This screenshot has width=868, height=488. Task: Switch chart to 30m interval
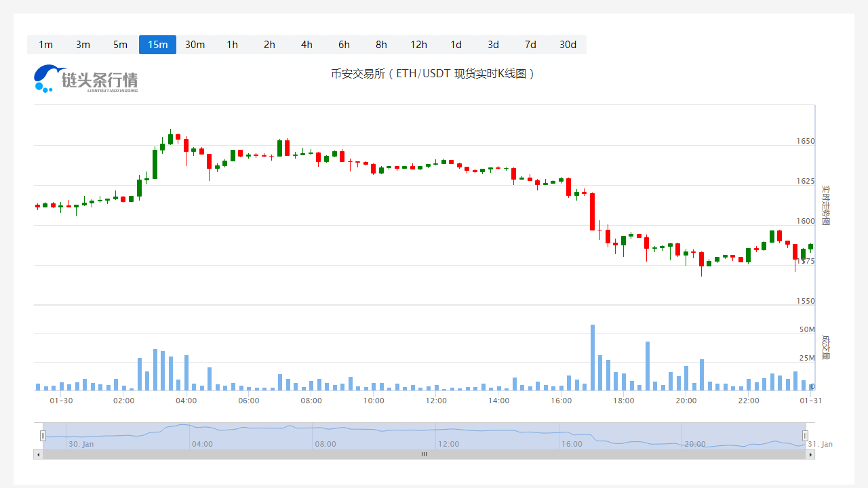coord(195,45)
